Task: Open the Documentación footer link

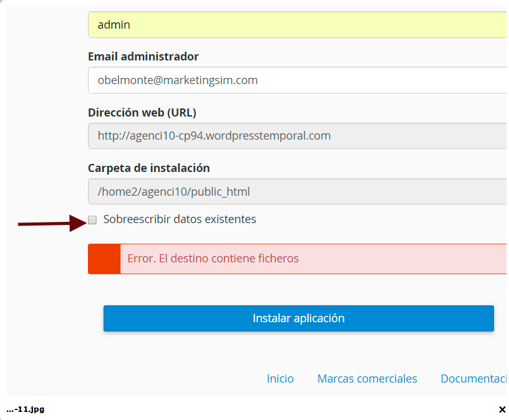Action: point(473,378)
